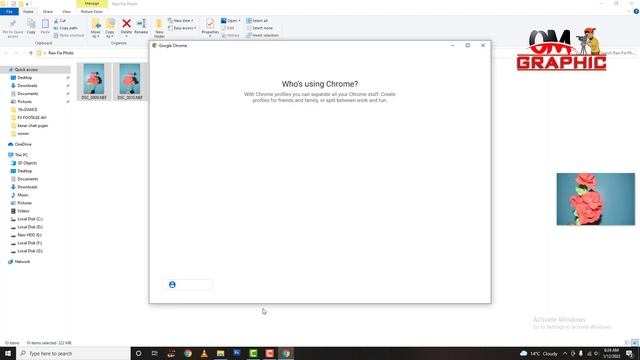Open the notification center icon

point(630,353)
